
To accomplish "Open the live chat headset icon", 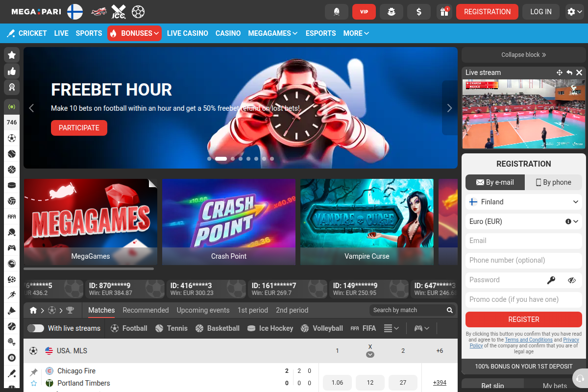I will tap(580, 379).
